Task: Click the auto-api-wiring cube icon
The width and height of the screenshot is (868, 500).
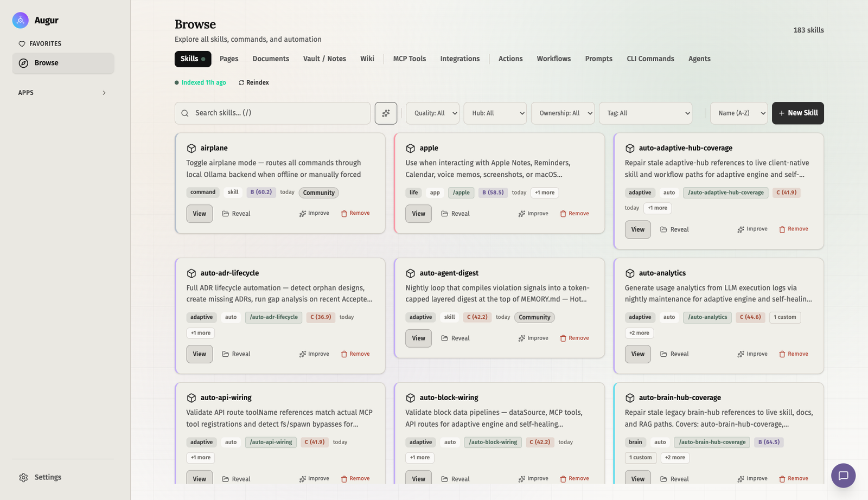Action: pyautogui.click(x=191, y=398)
